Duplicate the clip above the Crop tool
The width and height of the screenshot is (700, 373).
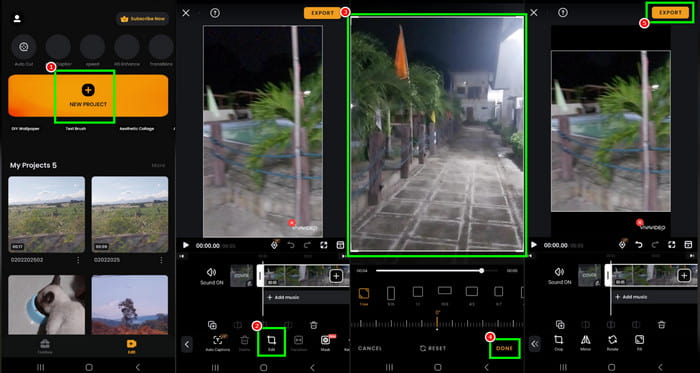(x=560, y=325)
